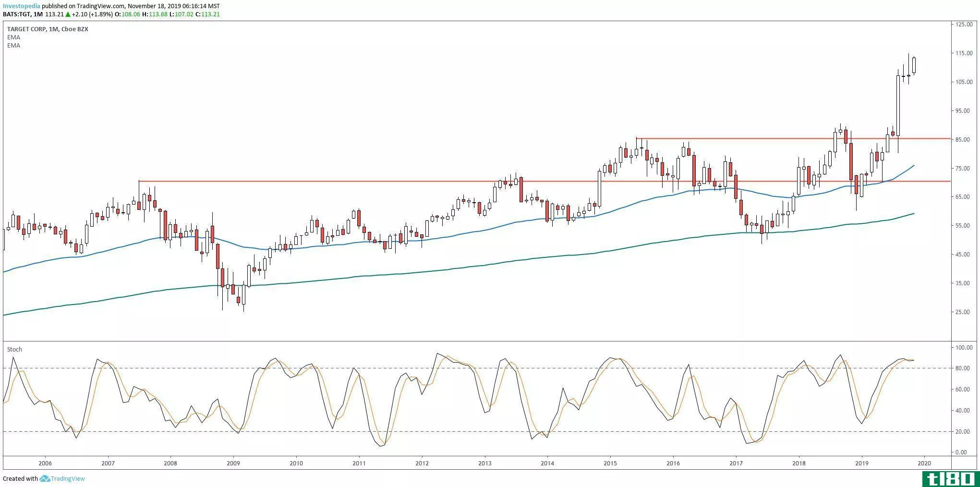Screen dimensions: 980x487
Task: Click the 2009 year label on time axis
Action: click(x=233, y=463)
